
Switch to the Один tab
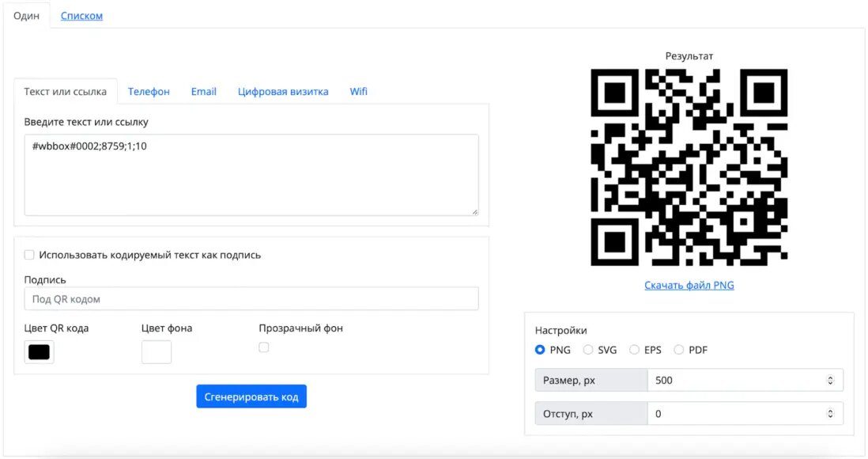pyautogui.click(x=27, y=16)
